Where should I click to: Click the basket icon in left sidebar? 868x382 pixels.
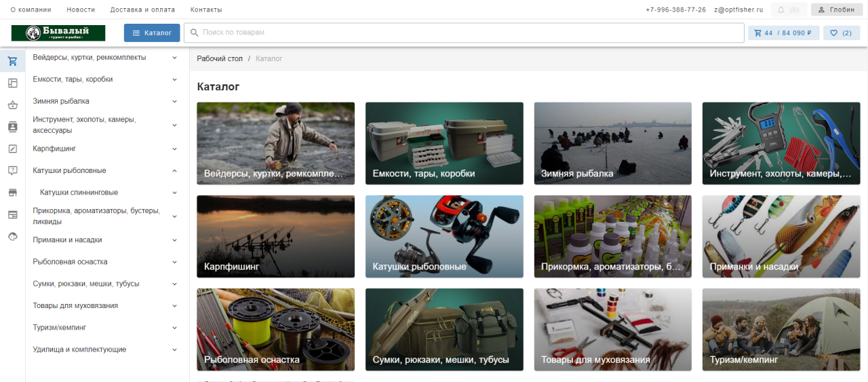[12, 105]
